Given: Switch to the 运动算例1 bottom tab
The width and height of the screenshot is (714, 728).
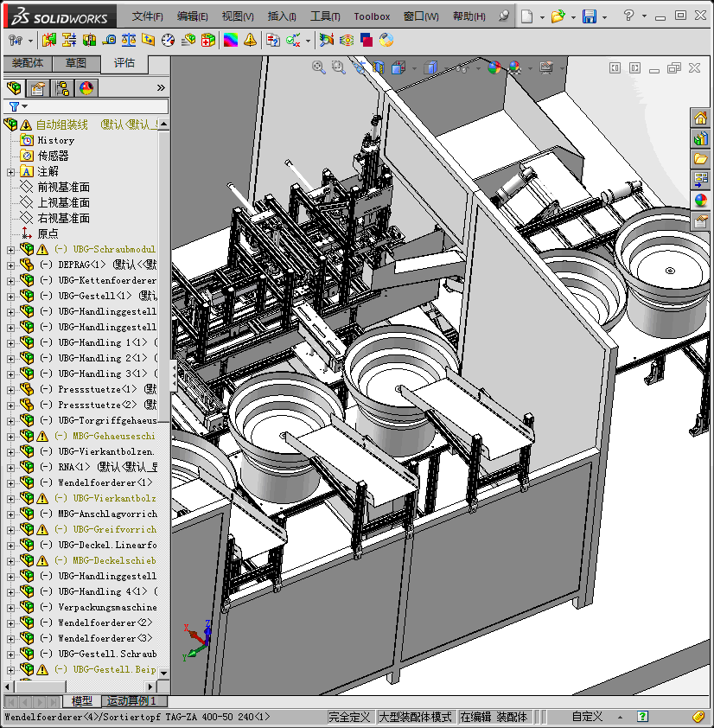Looking at the screenshot, I should click(132, 701).
